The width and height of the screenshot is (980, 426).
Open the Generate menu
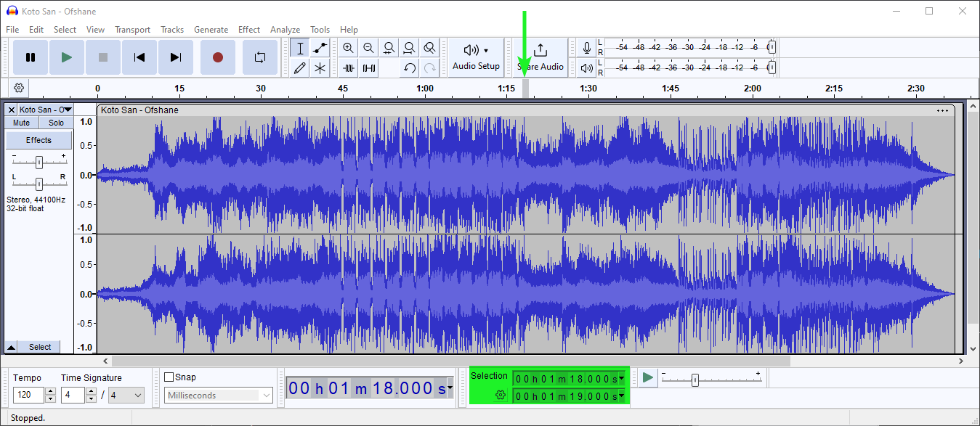(211, 30)
